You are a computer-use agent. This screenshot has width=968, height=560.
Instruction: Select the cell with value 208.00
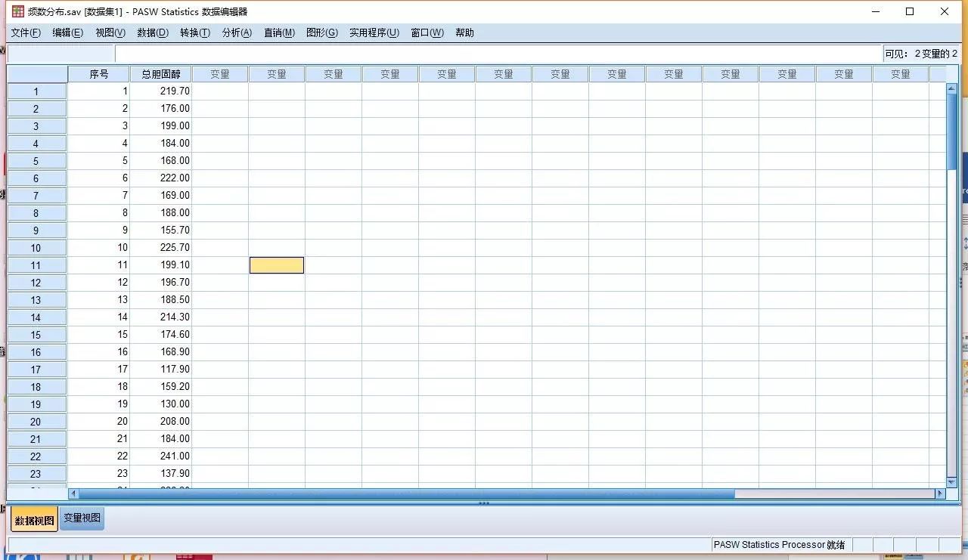click(160, 421)
